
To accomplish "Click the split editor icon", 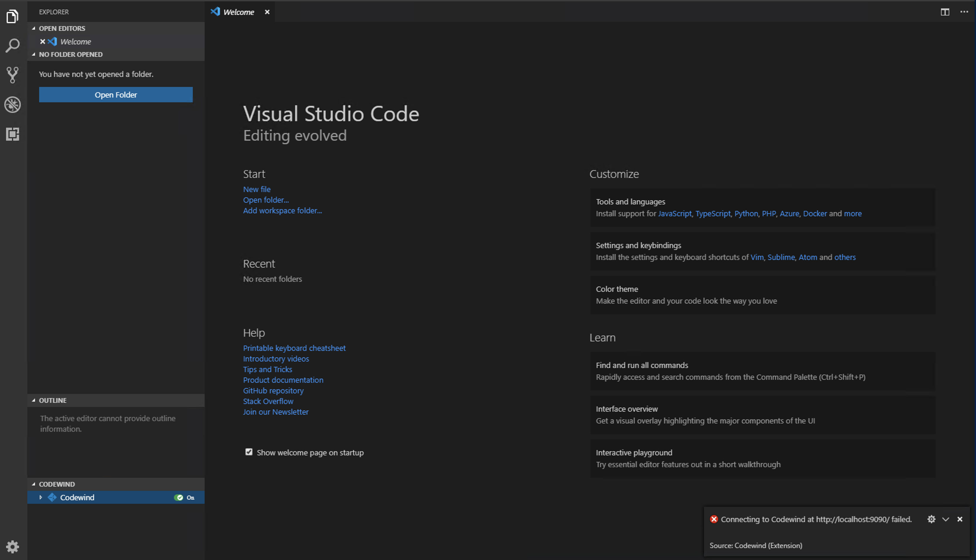I will pyautogui.click(x=945, y=12).
